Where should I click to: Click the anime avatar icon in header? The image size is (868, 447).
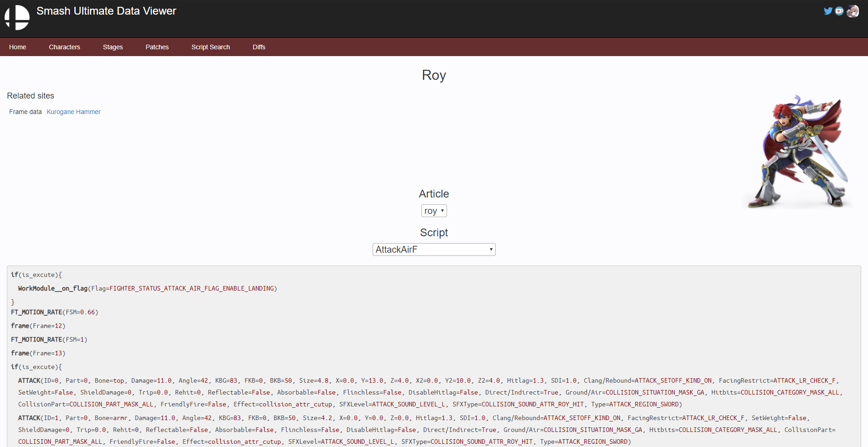[852, 11]
